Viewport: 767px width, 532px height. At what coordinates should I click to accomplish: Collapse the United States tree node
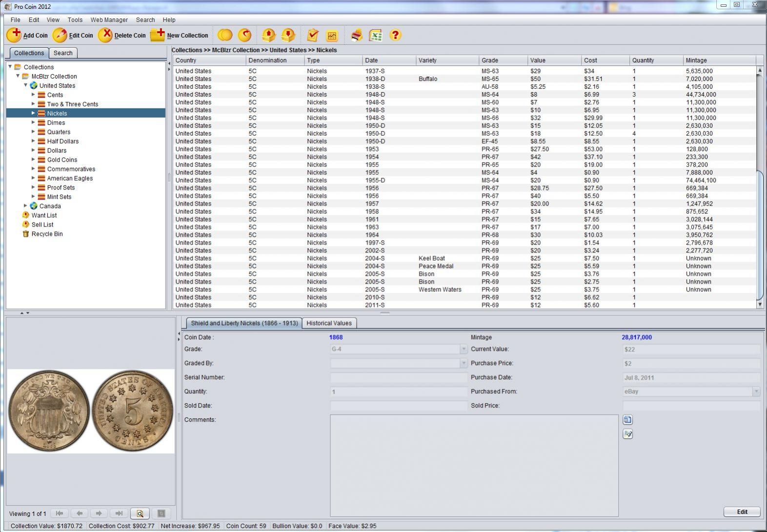point(26,85)
